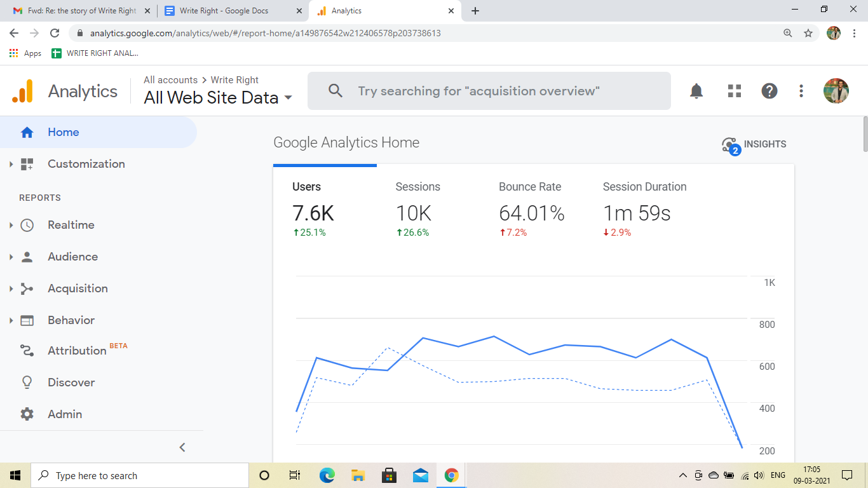Open the volume speaker tray icon
The height and width of the screenshot is (488, 868).
759,475
